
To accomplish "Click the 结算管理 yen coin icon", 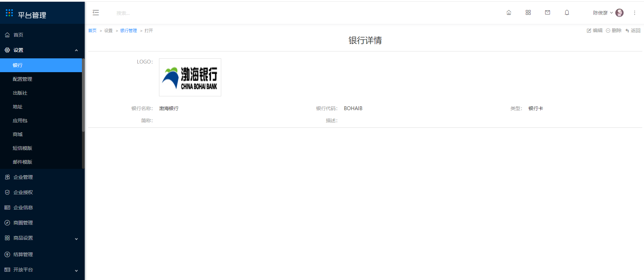I will pos(7,254).
